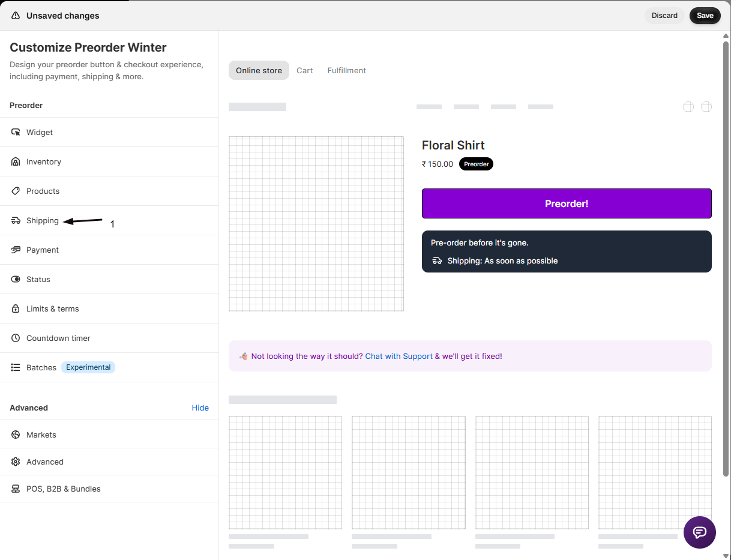Click the Payment cash icon
The image size is (731, 560).
16,250
